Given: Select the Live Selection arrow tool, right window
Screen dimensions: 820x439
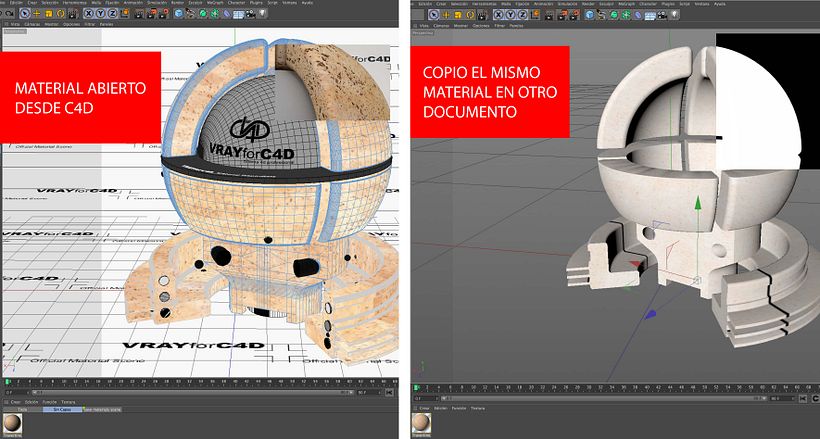Looking at the screenshot, I should (434, 15).
